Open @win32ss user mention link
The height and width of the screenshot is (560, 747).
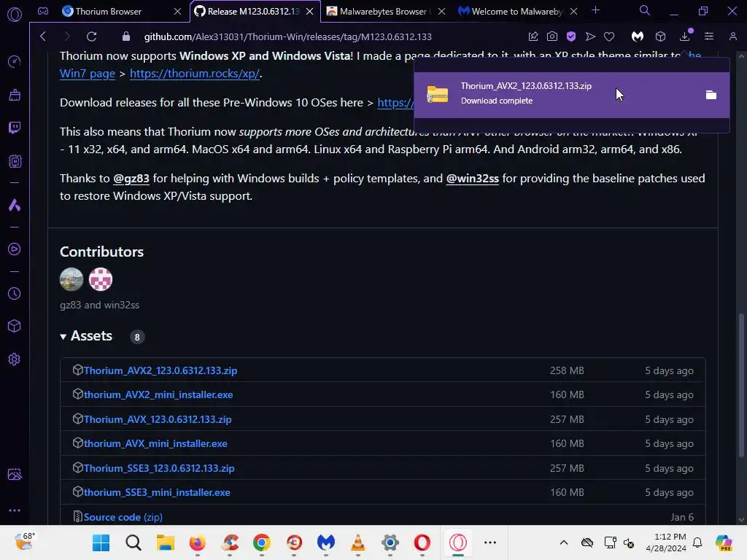coord(472,179)
